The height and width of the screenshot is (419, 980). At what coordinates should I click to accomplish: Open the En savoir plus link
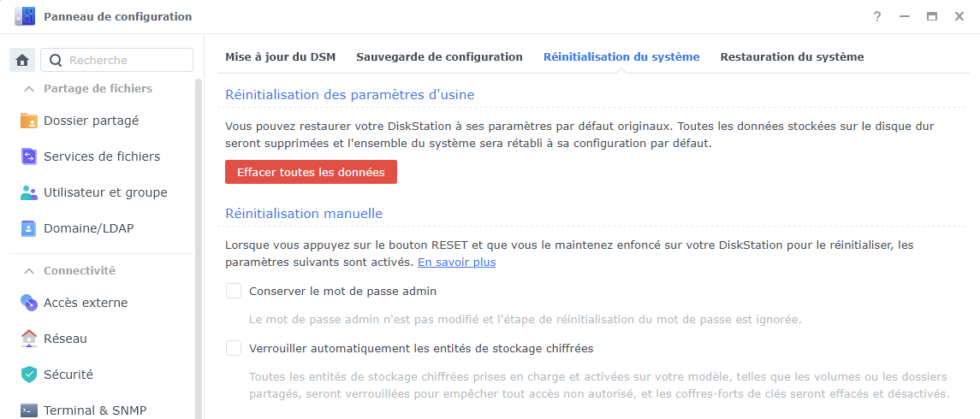tap(456, 263)
